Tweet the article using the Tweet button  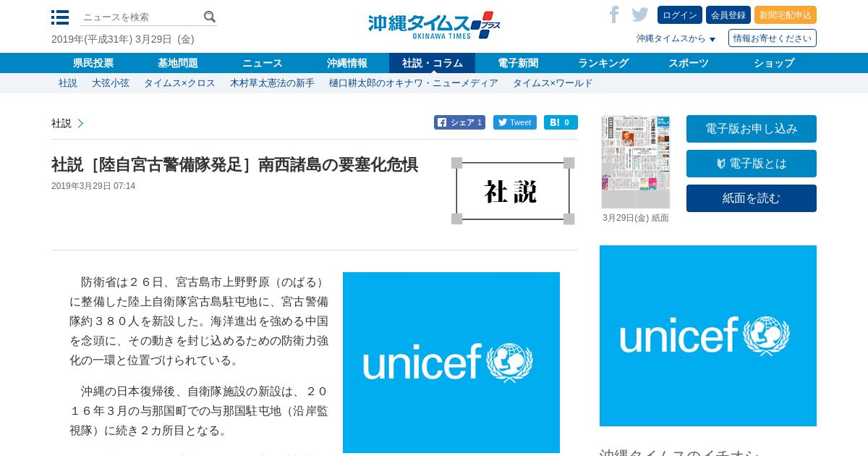515,122
